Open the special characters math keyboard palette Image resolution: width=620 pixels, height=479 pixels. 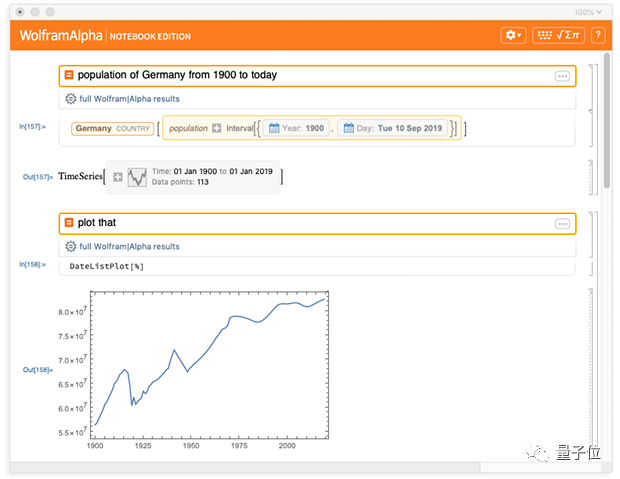point(558,36)
